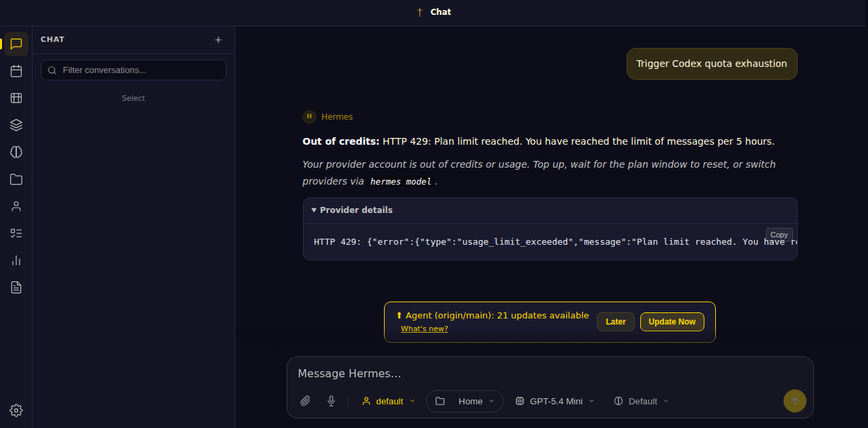
Task: Open the folder icon in sidebar
Action: tap(16, 179)
